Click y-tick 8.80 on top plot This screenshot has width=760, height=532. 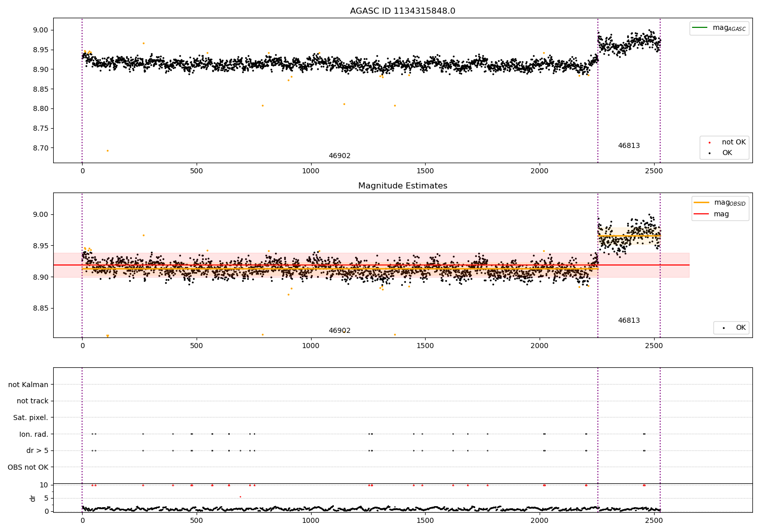tap(40, 108)
